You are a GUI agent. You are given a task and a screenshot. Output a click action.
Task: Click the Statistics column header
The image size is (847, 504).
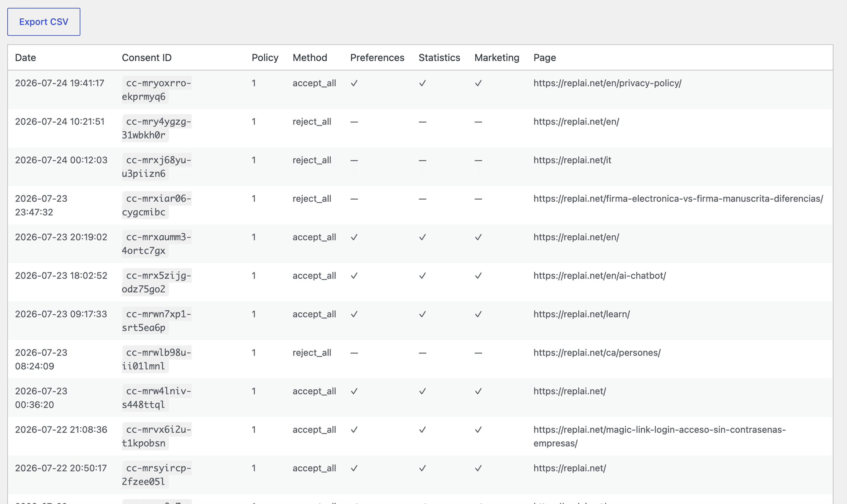(x=439, y=58)
